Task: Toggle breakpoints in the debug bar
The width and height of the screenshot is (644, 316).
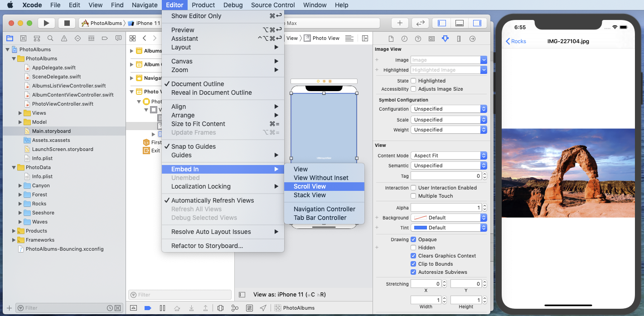Action: click(x=148, y=308)
